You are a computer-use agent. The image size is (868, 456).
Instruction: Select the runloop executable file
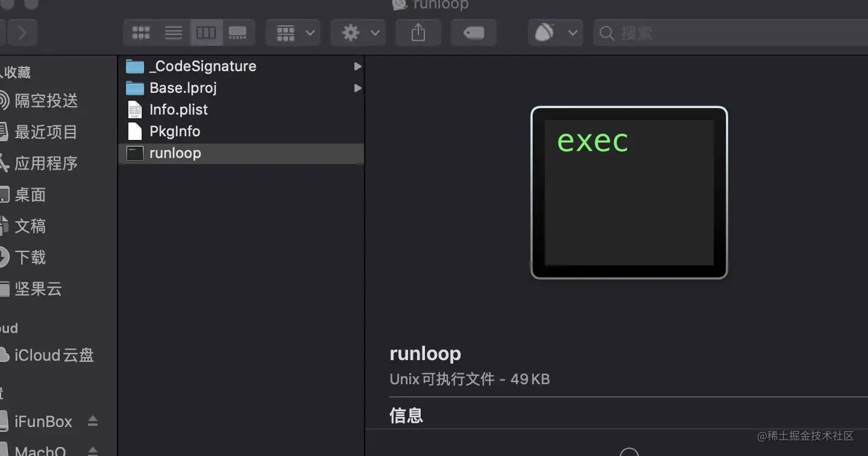click(242, 153)
